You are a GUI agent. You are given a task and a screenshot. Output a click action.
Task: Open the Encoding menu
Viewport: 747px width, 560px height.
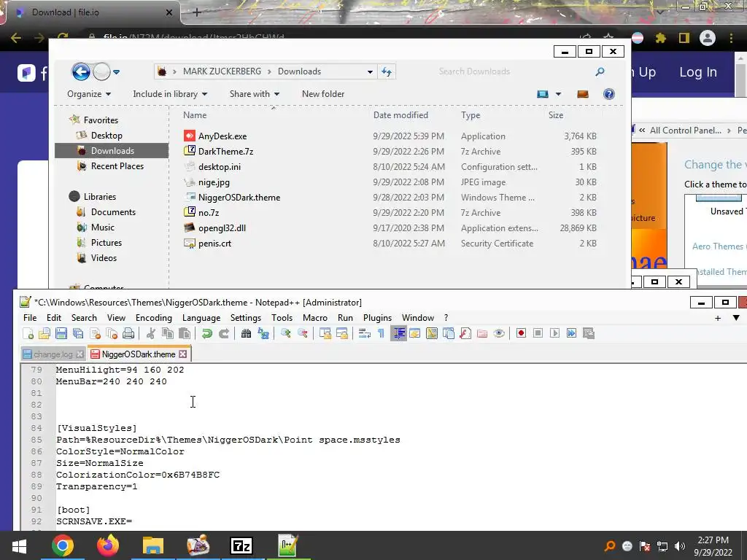pyautogui.click(x=153, y=318)
